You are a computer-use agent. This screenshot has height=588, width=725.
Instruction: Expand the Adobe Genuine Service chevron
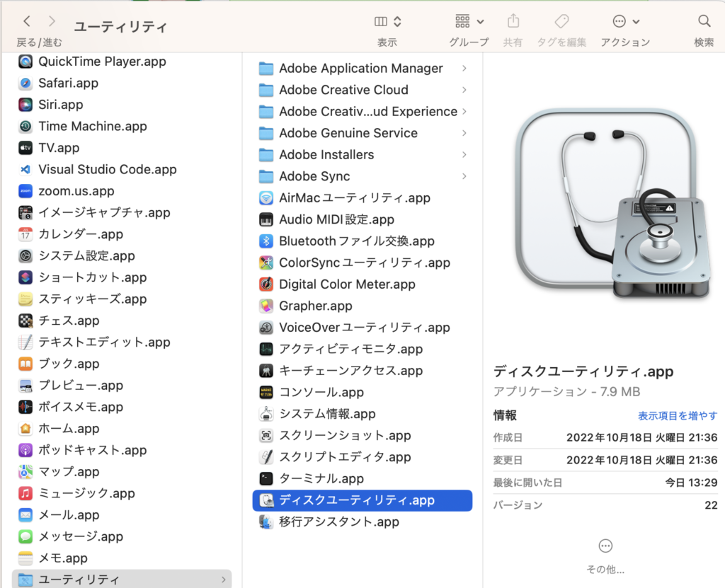(464, 133)
